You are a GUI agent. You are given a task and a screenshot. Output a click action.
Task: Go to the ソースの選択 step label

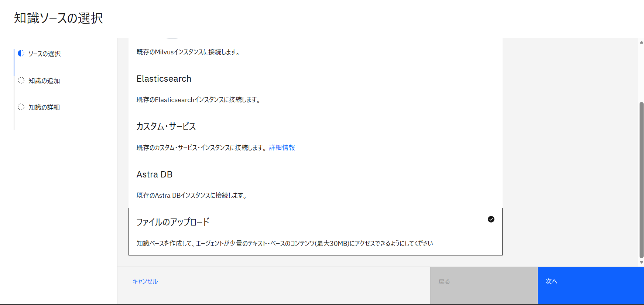tap(45, 54)
